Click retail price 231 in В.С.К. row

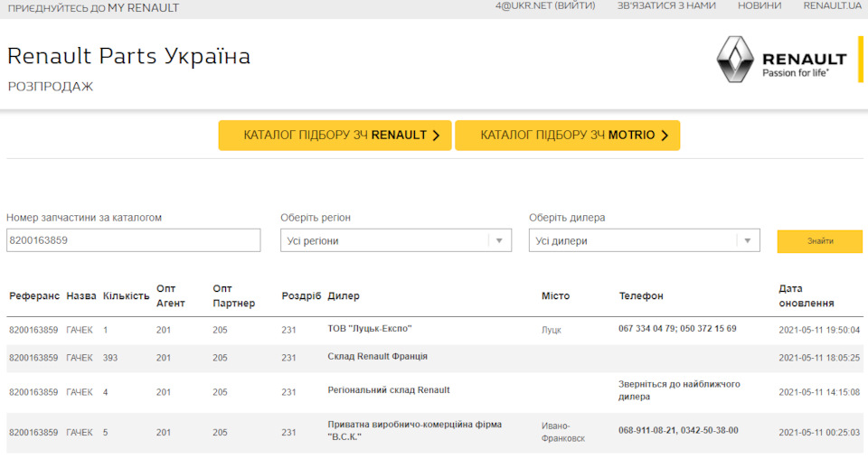point(288,433)
